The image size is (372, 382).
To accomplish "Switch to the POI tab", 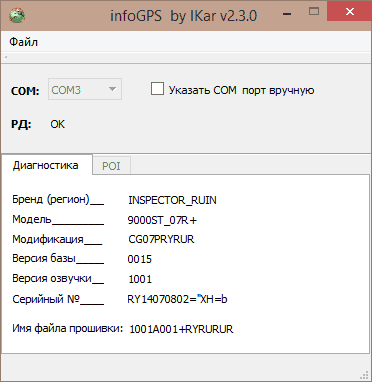I will [111, 166].
